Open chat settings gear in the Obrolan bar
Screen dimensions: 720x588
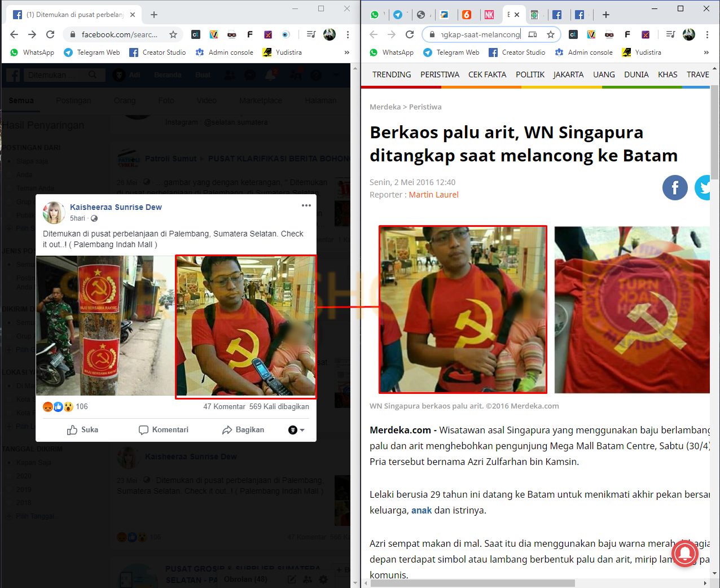click(x=323, y=579)
